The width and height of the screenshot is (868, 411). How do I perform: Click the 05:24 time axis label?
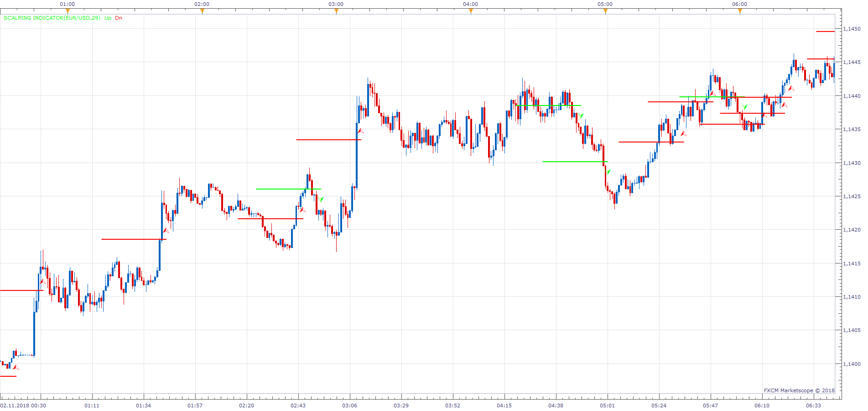[x=659, y=406]
